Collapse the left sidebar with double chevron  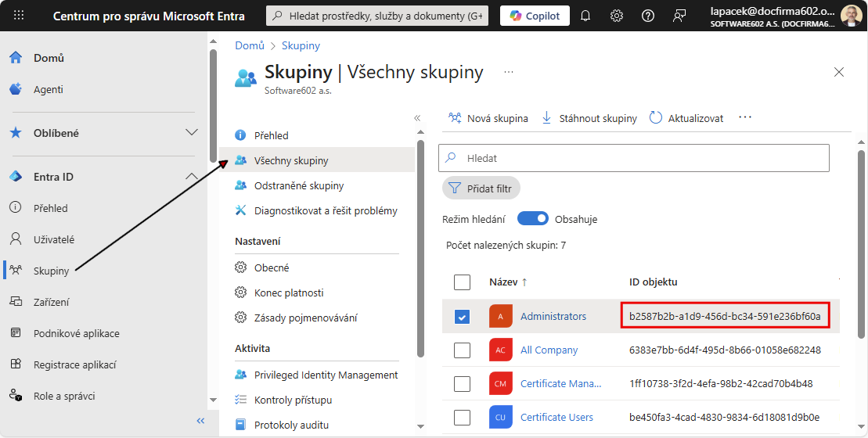tap(200, 421)
